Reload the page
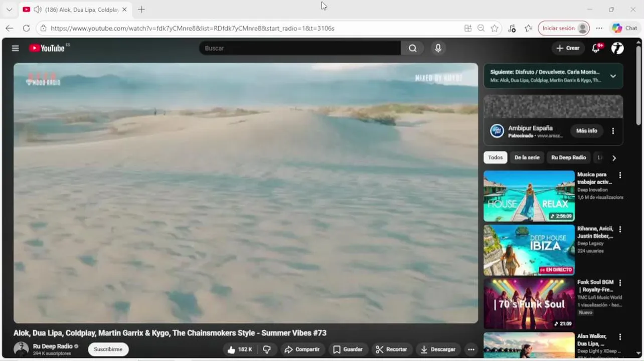 [26, 28]
